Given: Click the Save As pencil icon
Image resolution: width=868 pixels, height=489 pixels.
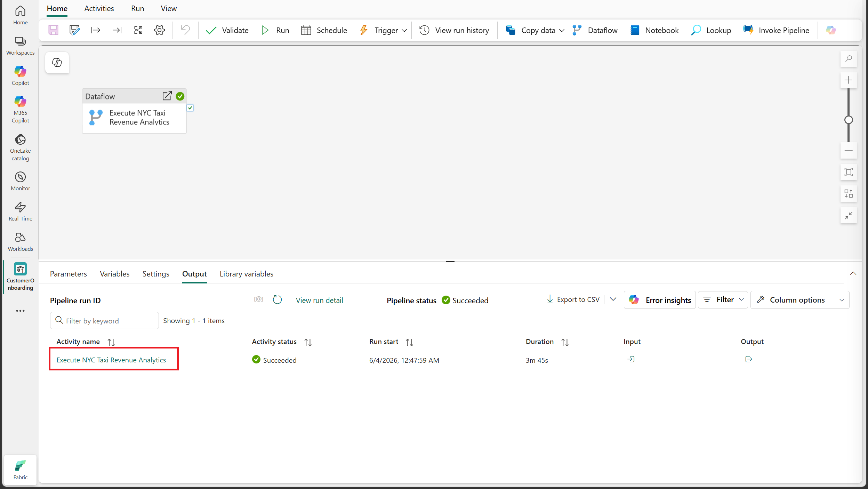Looking at the screenshot, I should [74, 30].
